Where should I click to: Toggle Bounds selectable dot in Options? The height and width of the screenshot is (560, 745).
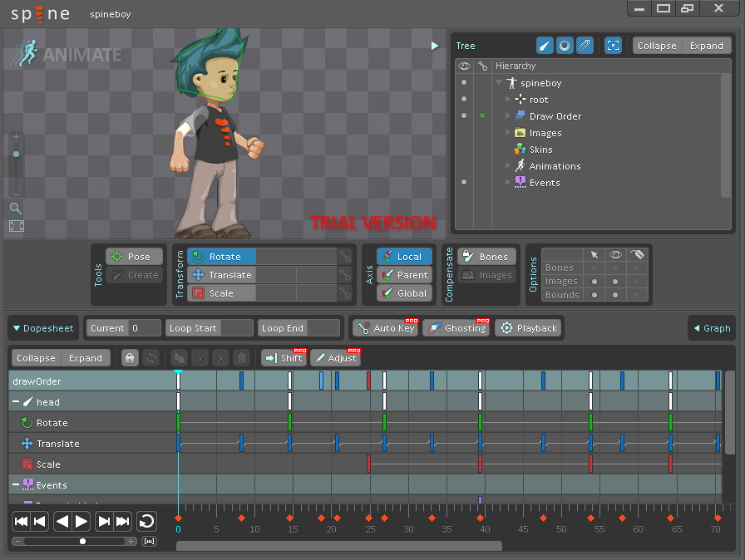595,295
